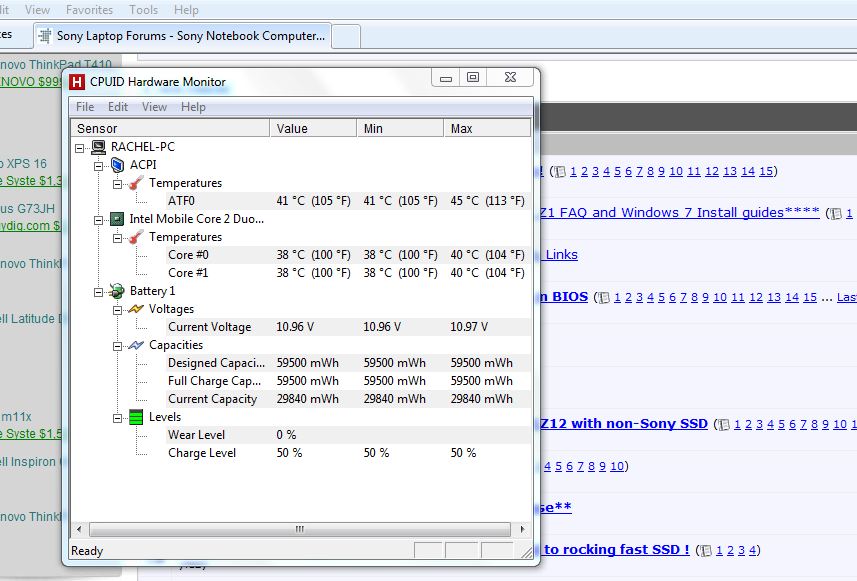Click the RACHEL-PC computer icon
The width and height of the screenshot is (857, 581).
click(x=98, y=146)
